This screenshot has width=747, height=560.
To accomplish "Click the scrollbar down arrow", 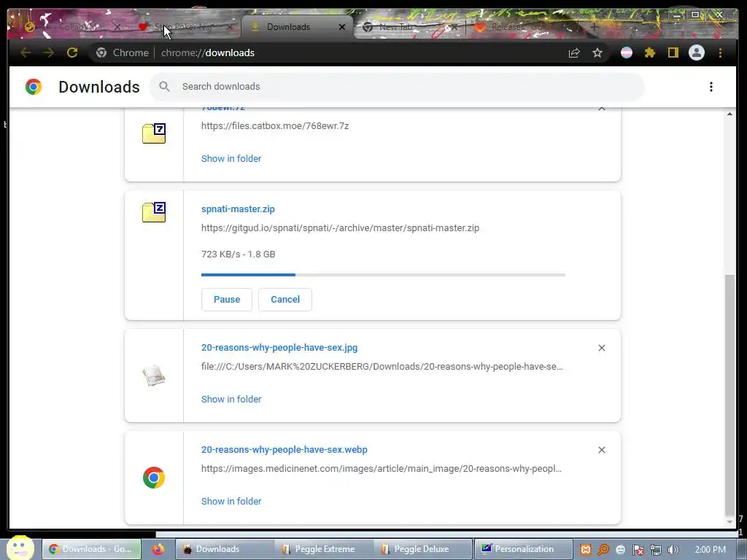I will pos(729,522).
